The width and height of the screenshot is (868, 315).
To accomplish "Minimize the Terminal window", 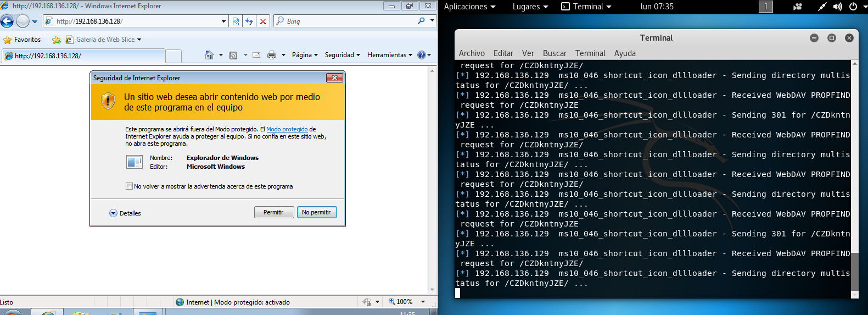I will [814, 38].
